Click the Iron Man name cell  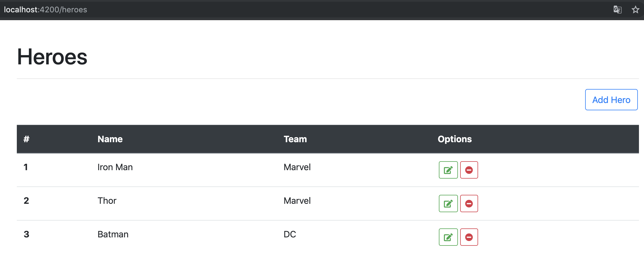(115, 167)
